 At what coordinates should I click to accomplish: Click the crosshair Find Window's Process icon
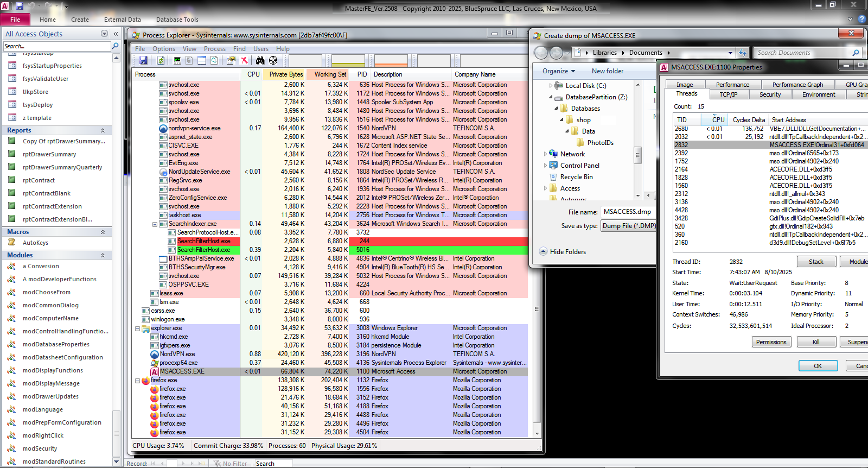pyautogui.click(x=273, y=60)
